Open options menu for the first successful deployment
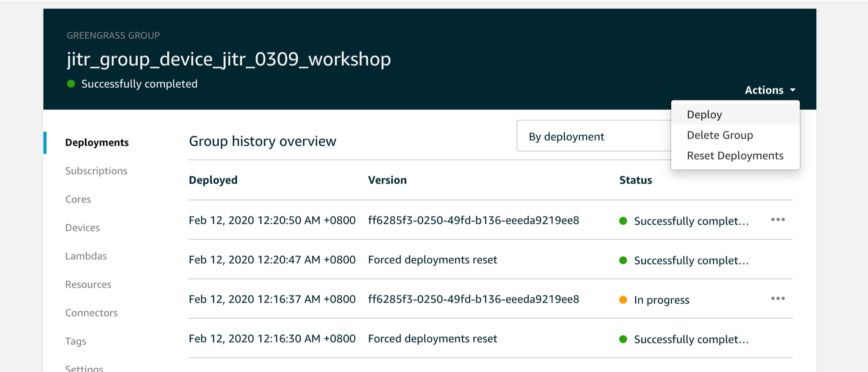 (778, 220)
